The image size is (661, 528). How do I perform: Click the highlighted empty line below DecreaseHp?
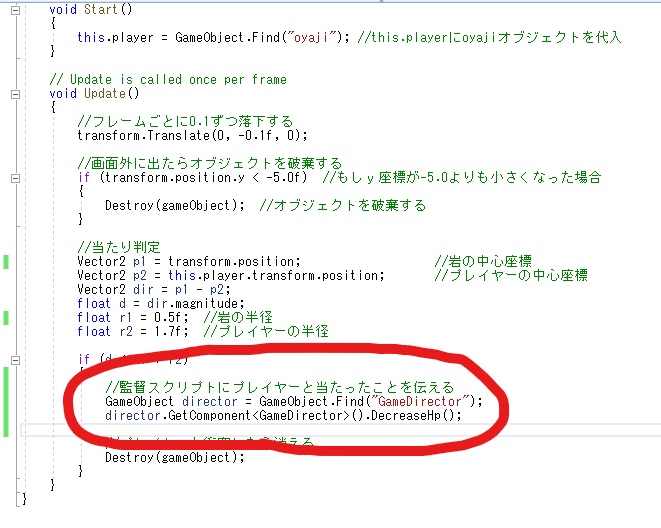click(x=340, y=430)
